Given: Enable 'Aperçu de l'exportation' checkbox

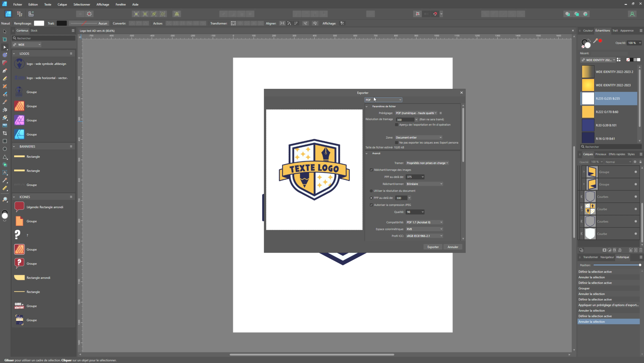Looking at the screenshot, I should click(397, 125).
